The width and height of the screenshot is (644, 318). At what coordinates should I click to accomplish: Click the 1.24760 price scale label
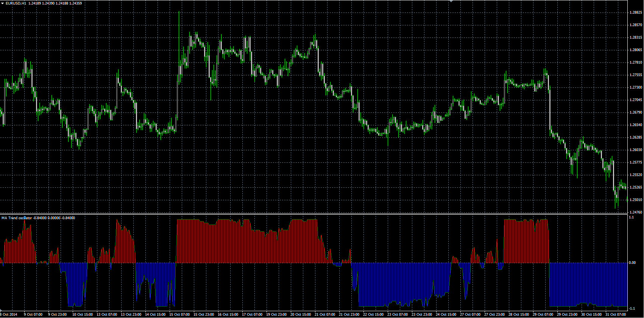[636, 212]
